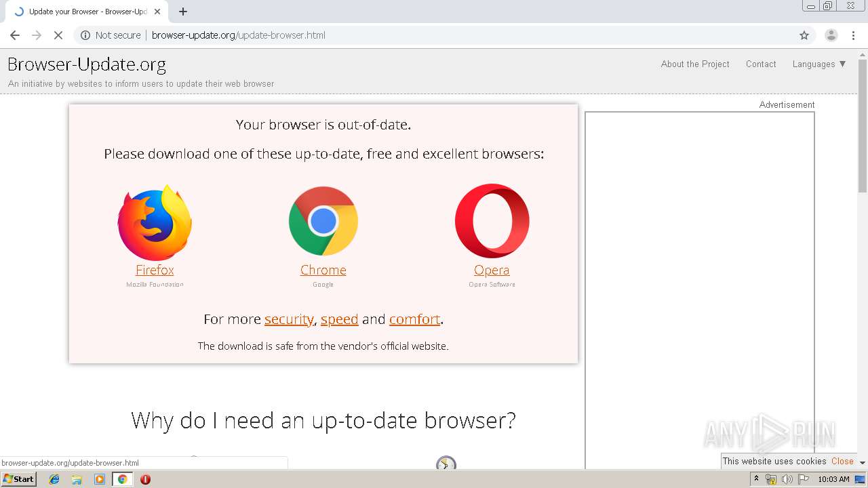
Task: Open the Contact page
Action: tap(761, 64)
